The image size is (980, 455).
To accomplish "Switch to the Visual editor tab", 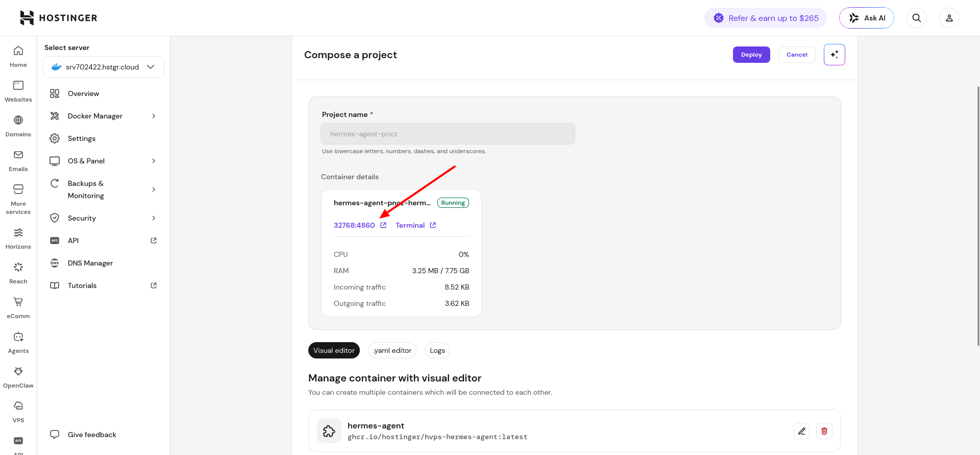I will coord(334,350).
